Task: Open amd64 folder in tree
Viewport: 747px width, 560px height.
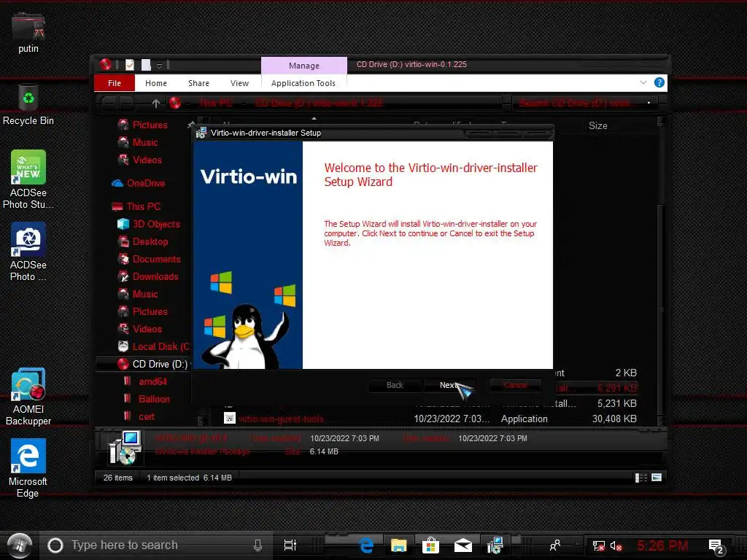Action: pos(152,382)
